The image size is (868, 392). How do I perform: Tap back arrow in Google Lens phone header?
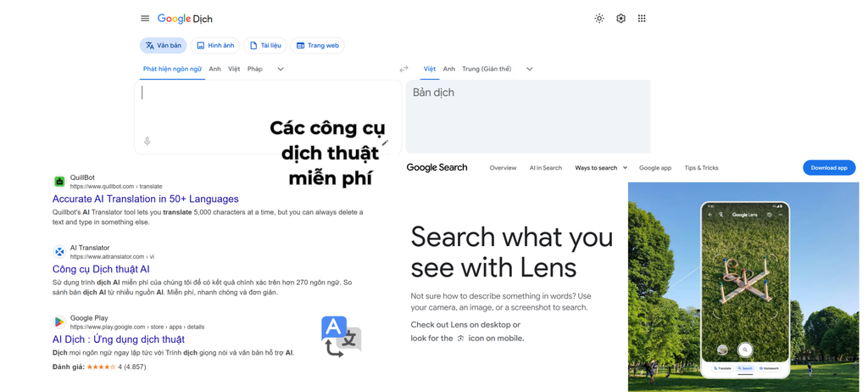(710, 215)
